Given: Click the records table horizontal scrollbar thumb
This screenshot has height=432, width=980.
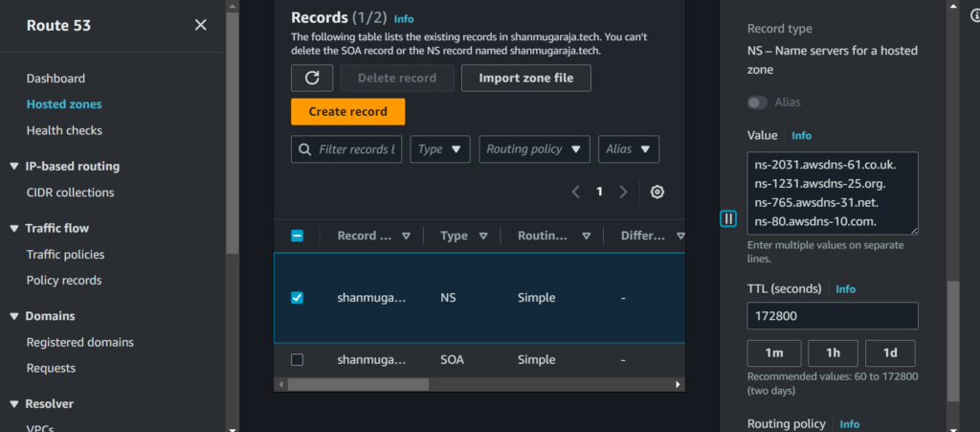Looking at the screenshot, I should pos(358,384).
